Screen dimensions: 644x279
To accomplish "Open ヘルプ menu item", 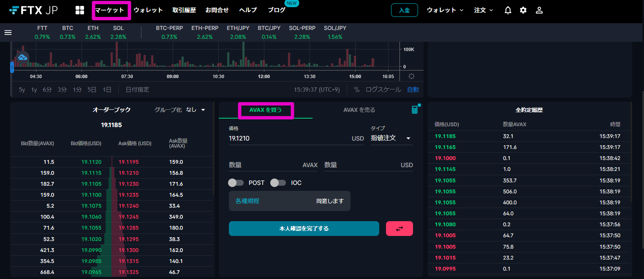I will click(248, 10).
